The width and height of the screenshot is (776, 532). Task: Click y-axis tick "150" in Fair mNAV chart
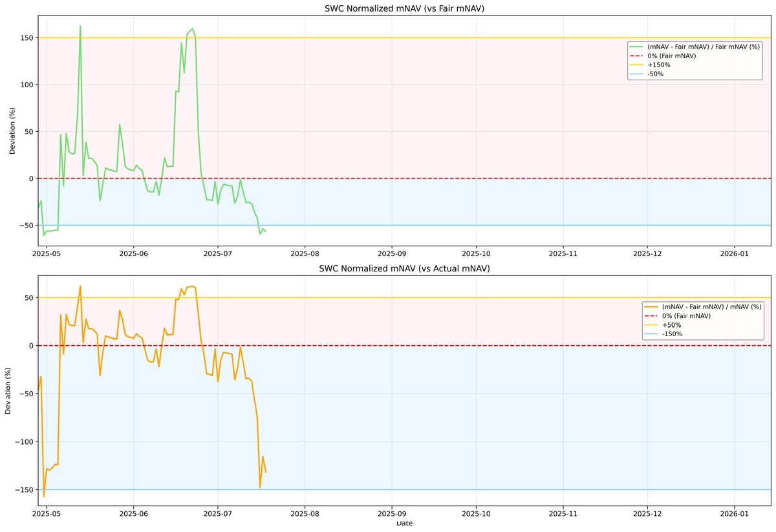click(27, 37)
